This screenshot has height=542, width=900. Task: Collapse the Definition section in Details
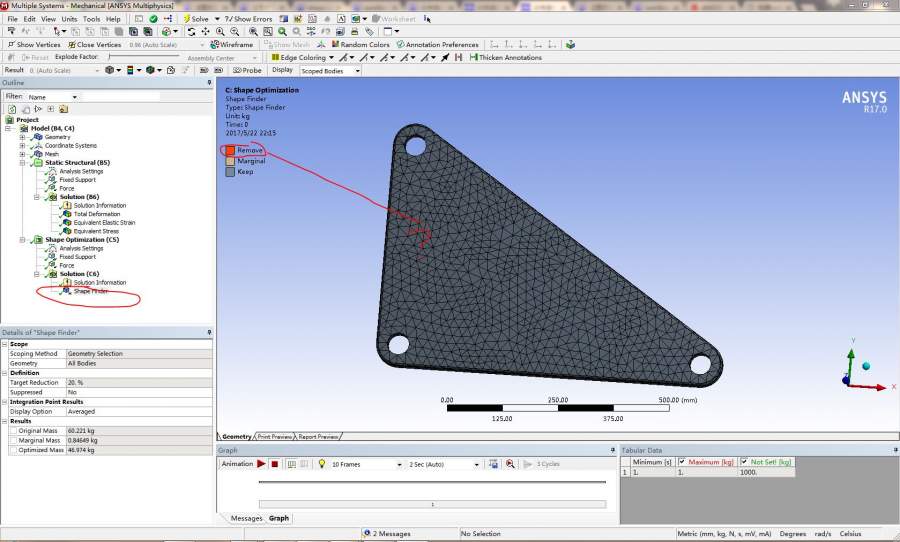tap(5, 373)
